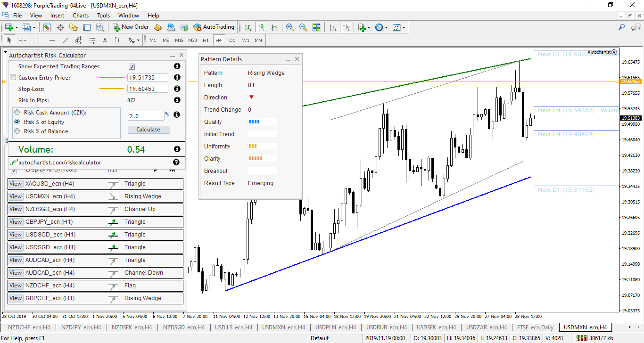Open the magnifier search icon

(x=622, y=27)
